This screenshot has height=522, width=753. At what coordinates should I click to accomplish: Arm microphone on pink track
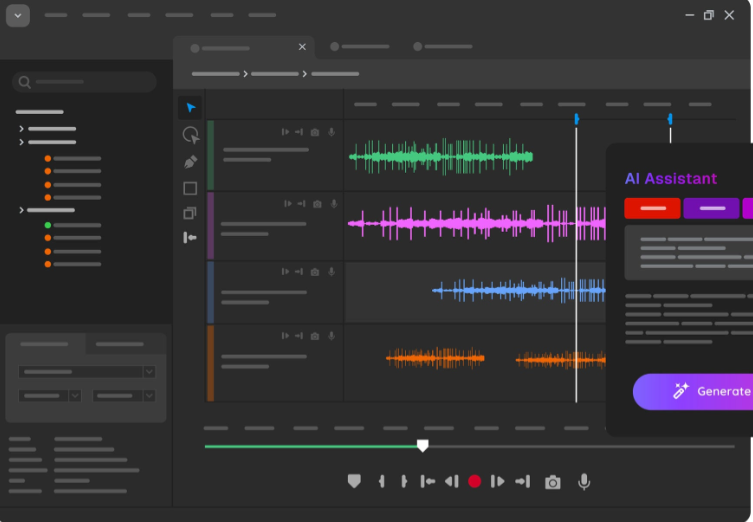(334, 204)
